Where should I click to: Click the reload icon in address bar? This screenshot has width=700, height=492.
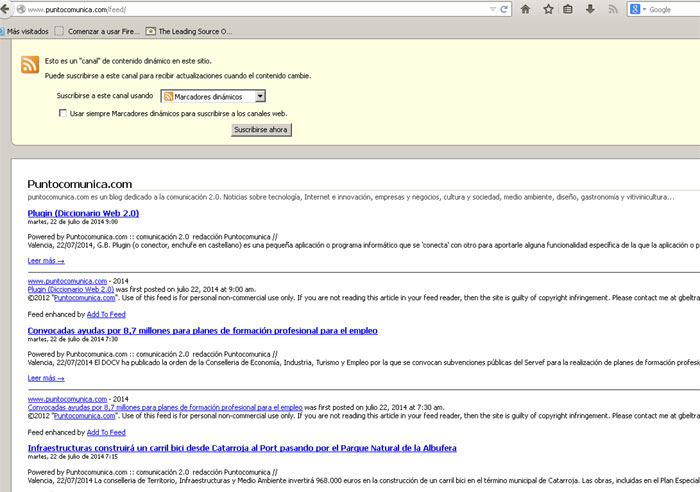click(x=504, y=9)
